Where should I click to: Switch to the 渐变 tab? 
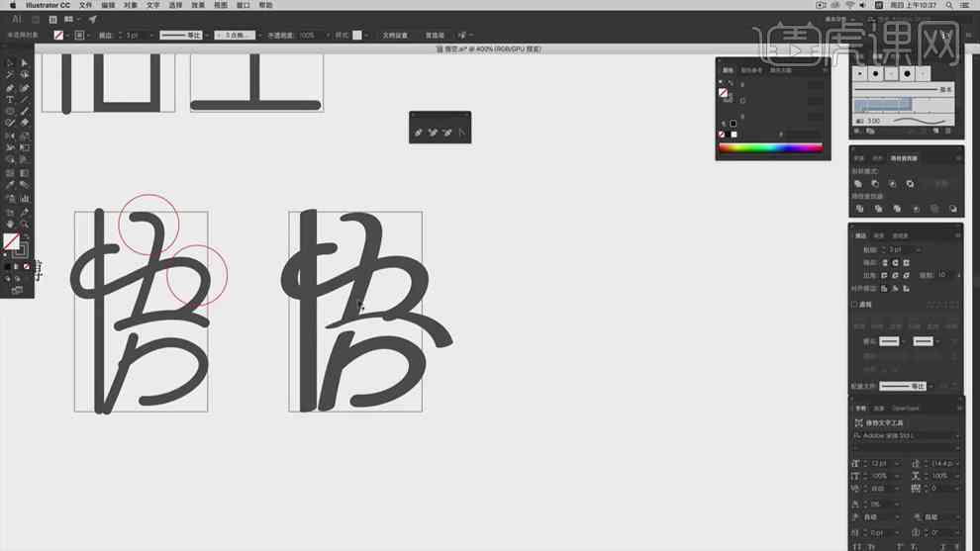click(878, 235)
